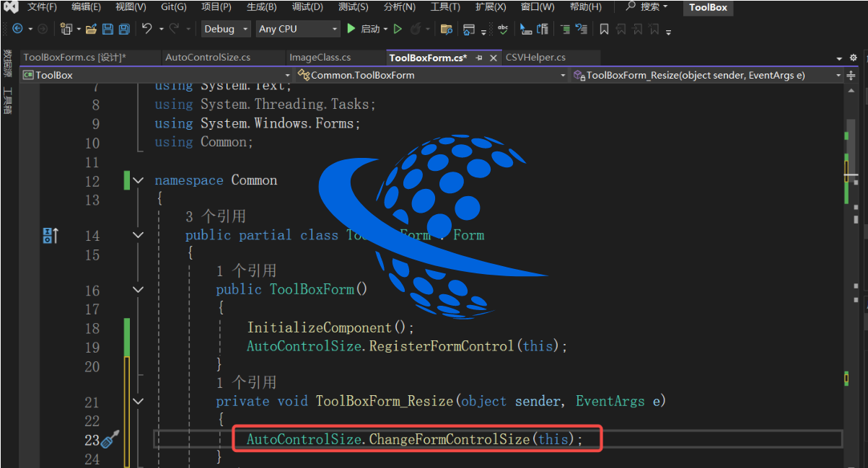868x468 pixels.
Task: Open the Any CPU platform dropdown
Action: click(298, 29)
